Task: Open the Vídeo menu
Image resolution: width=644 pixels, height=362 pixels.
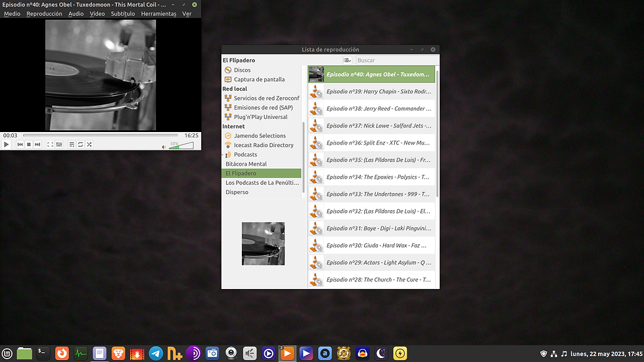Action: (97, 14)
